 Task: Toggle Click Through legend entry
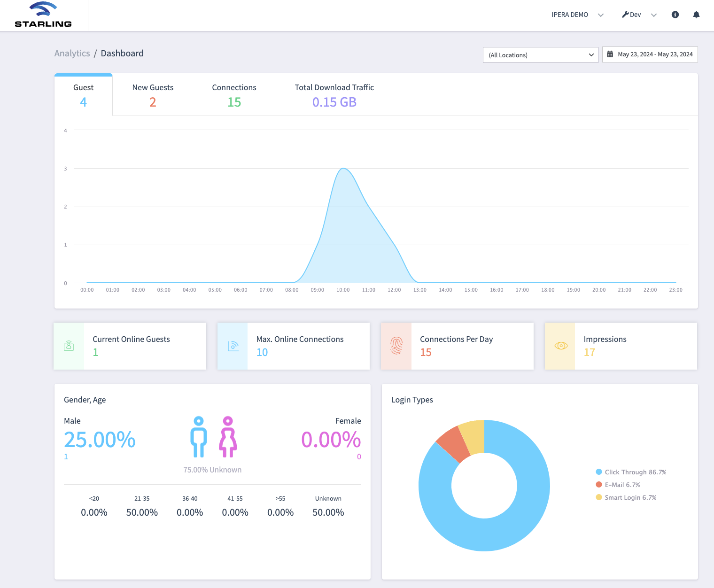coord(631,472)
